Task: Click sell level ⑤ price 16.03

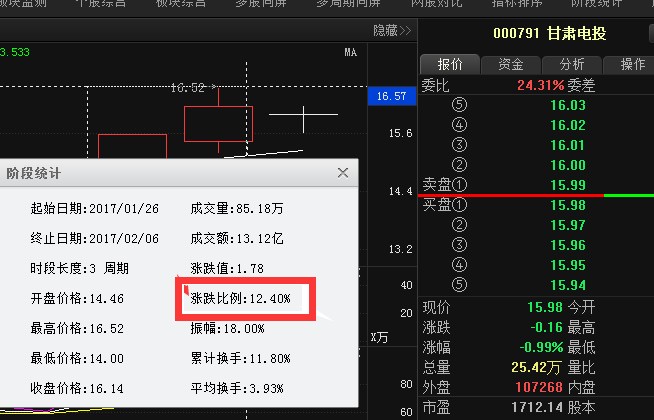Action: [568, 105]
